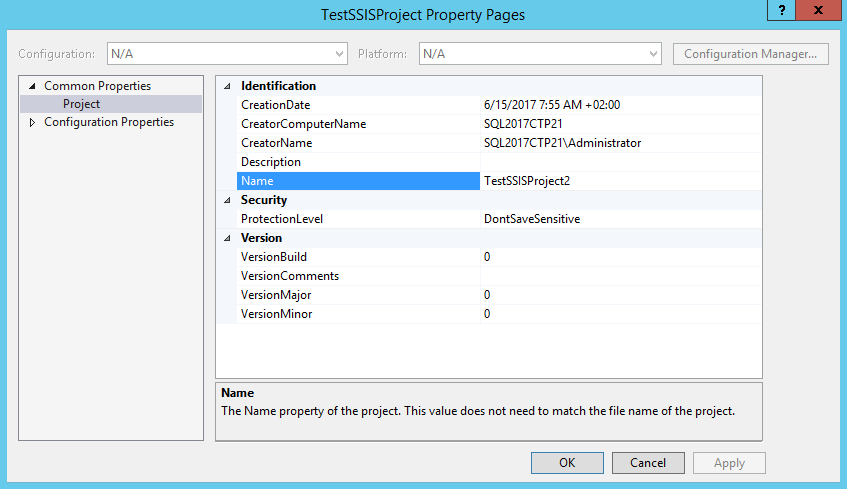Expand the Configuration Properties tree node

[32, 123]
